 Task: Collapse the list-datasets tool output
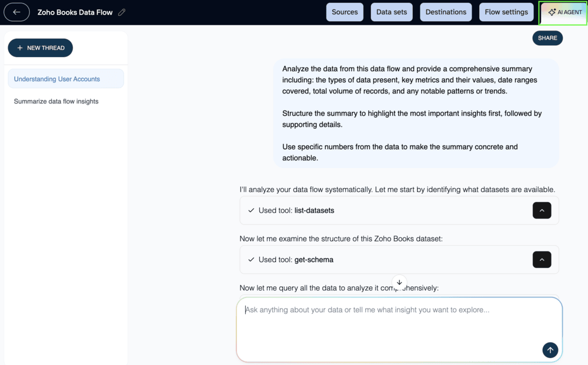[542, 210]
